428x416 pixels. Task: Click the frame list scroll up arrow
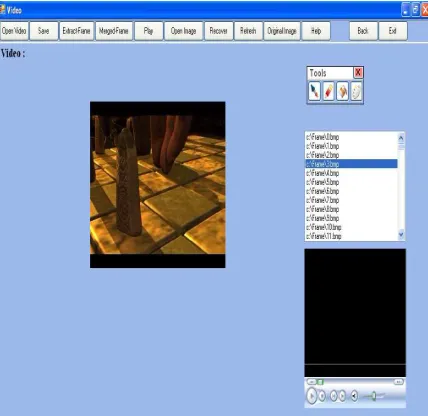click(401, 137)
